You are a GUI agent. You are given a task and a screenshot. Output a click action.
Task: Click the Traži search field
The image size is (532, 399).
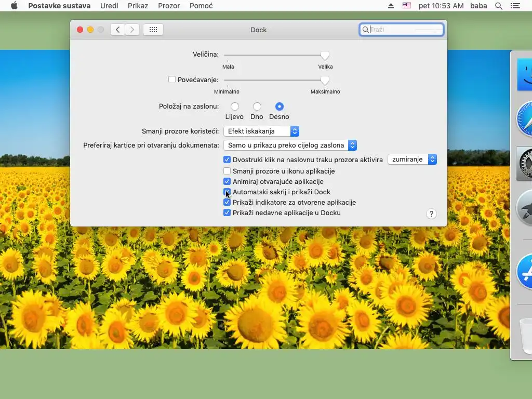click(x=402, y=30)
